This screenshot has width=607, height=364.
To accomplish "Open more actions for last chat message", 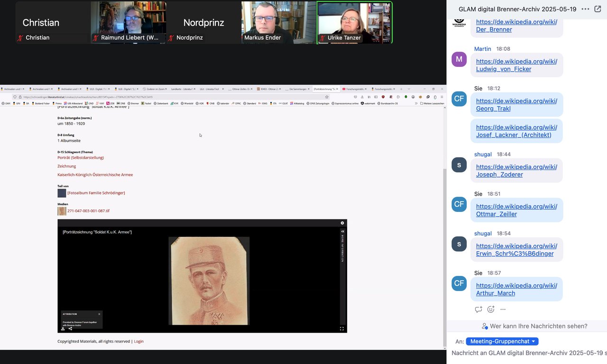I will pos(503,309).
